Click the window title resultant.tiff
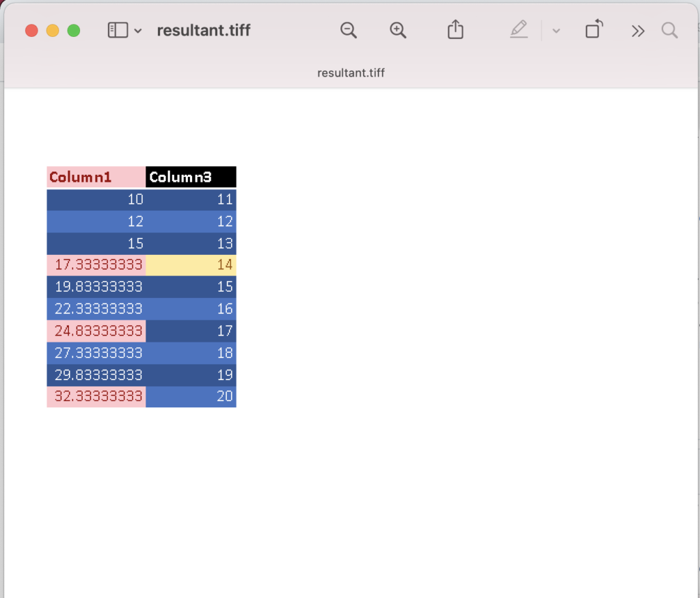Image resolution: width=700 pixels, height=598 pixels. (x=204, y=30)
